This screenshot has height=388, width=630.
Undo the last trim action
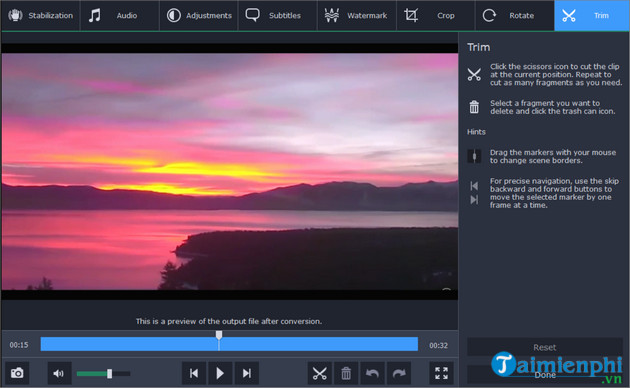(x=372, y=374)
